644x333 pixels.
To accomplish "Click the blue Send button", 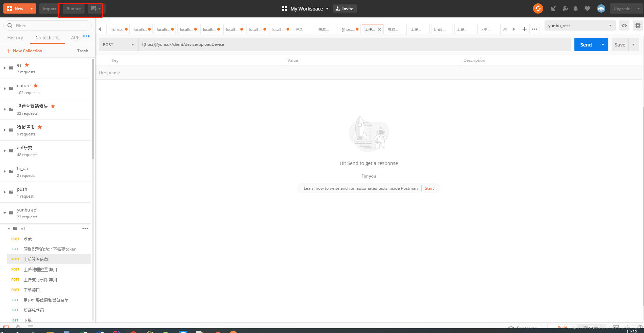I will (x=586, y=44).
